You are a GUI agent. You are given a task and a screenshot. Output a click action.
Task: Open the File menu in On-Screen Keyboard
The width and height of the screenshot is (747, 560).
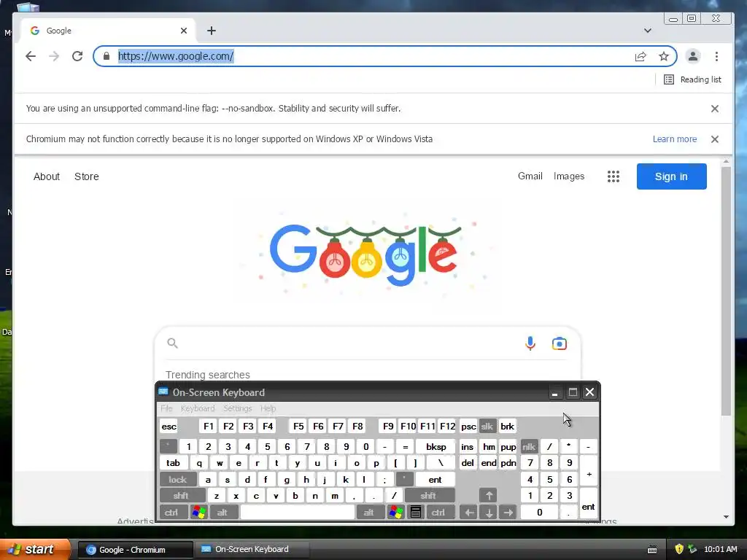[166, 408]
